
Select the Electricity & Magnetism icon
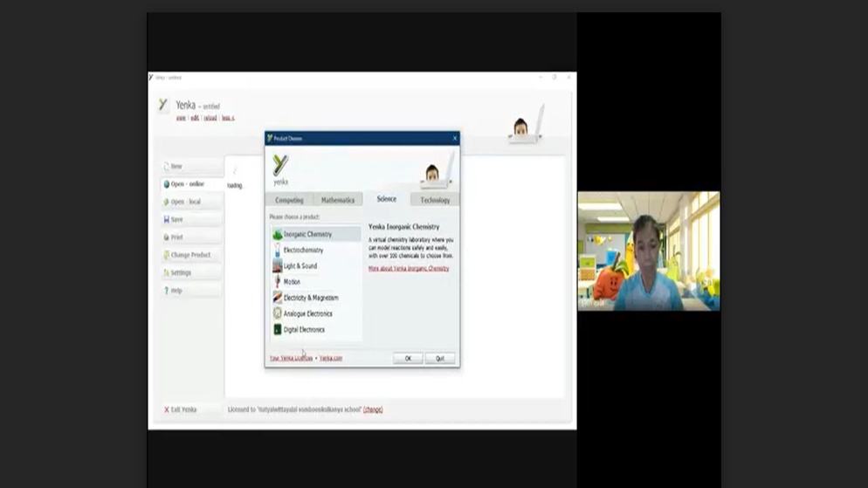coord(278,298)
